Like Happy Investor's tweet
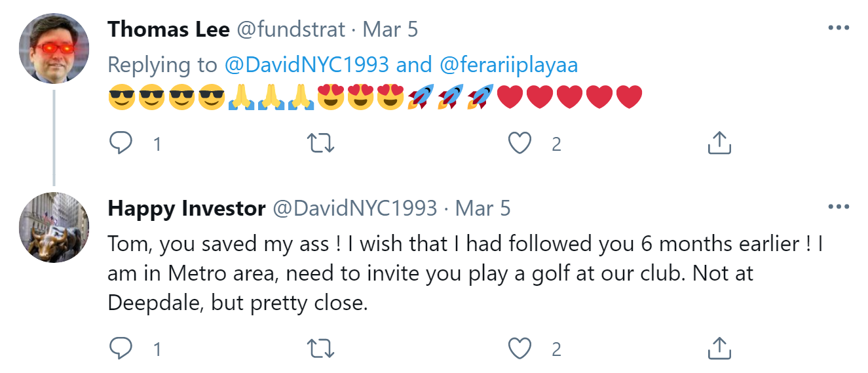The height and width of the screenshot is (373, 868). tap(520, 348)
